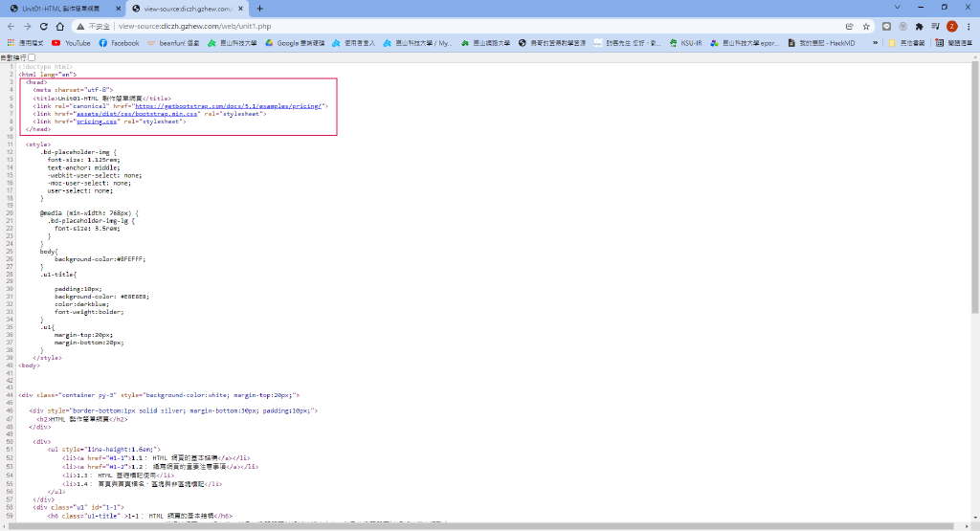Open the Chrome three-dot menu

pyautogui.click(x=969, y=27)
